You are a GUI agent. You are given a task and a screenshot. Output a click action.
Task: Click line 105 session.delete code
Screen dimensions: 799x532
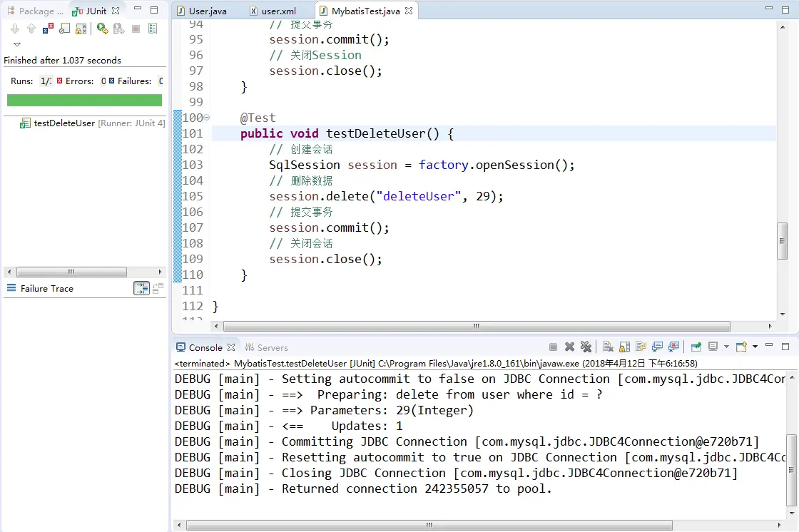pyautogui.click(x=386, y=196)
